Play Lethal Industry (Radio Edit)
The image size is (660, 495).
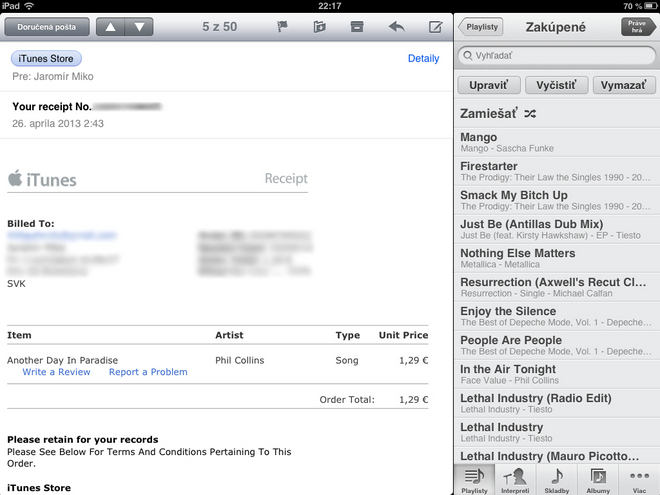pos(556,404)
